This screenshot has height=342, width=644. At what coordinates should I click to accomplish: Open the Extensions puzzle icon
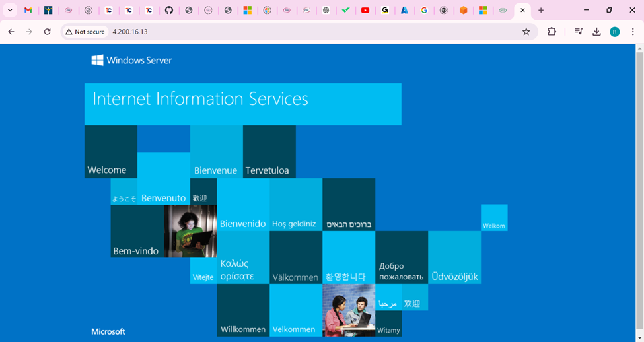pos(552,32)
